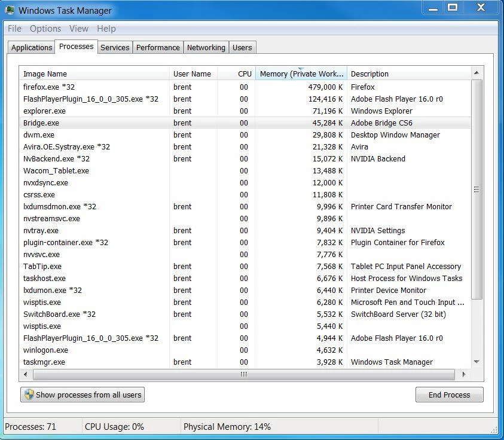Click Show processes from all users
Image resolution: width=504 pixels, height=440 pixels.
coord(83,395)
